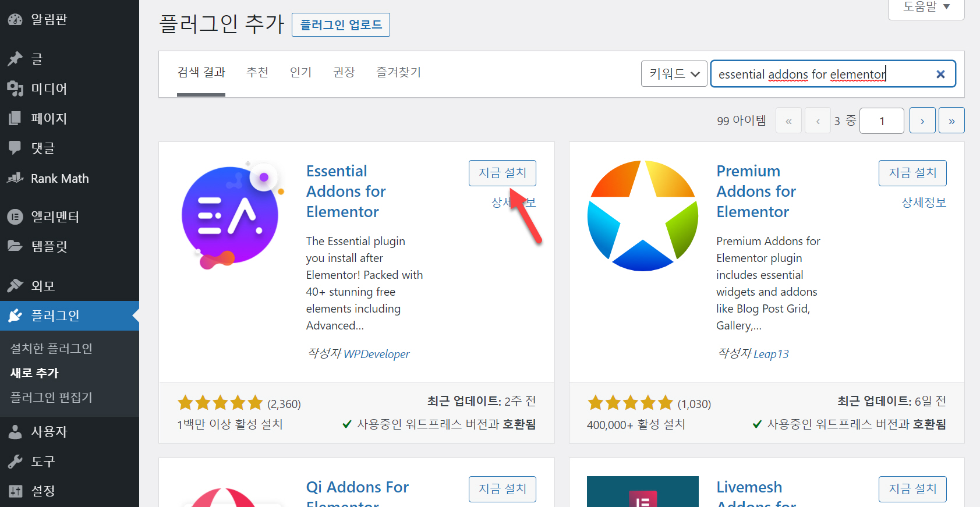Install Qi Addons with 지금 설치
980x507 pixels.
tap(503, 489)
